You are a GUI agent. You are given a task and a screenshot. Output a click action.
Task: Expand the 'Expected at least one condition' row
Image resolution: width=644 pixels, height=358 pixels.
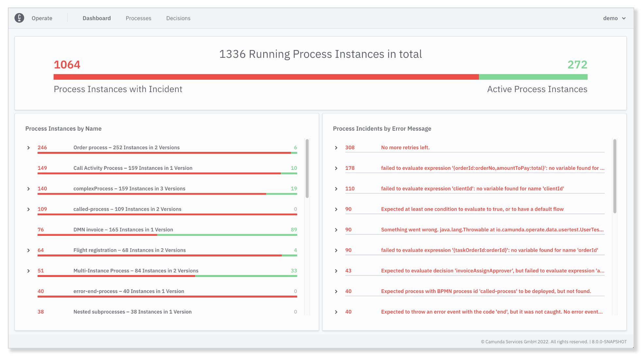pyautogui.click(x=336, y=209)
